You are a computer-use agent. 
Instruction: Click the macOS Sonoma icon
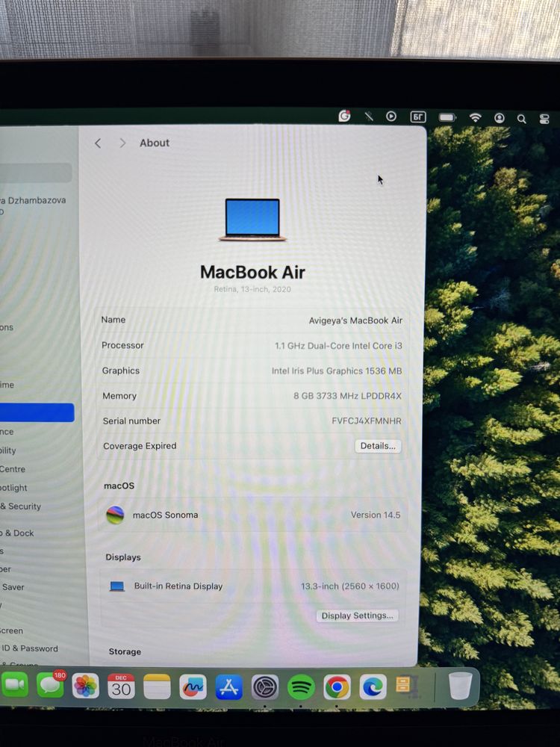115,515
